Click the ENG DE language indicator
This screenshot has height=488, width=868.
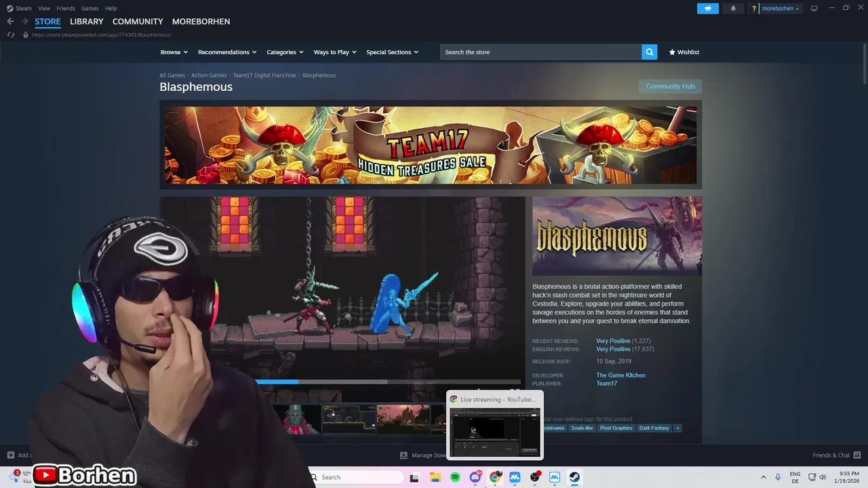pyautogui.click(x=795, y=477)
